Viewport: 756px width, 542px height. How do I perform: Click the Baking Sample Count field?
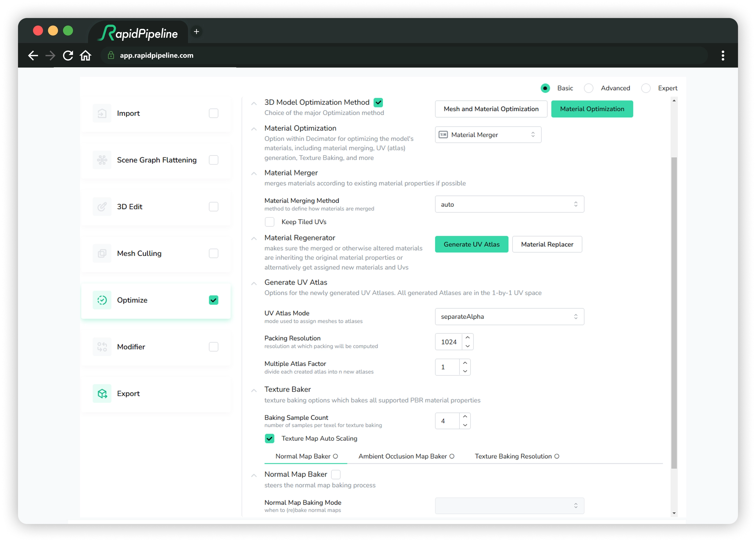447,421
